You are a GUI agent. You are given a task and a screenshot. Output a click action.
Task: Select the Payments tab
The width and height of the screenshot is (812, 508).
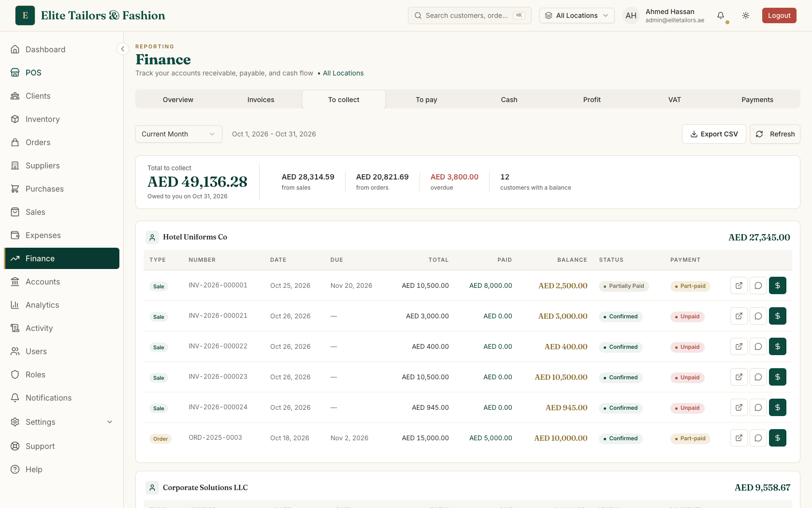click(757, 100)
